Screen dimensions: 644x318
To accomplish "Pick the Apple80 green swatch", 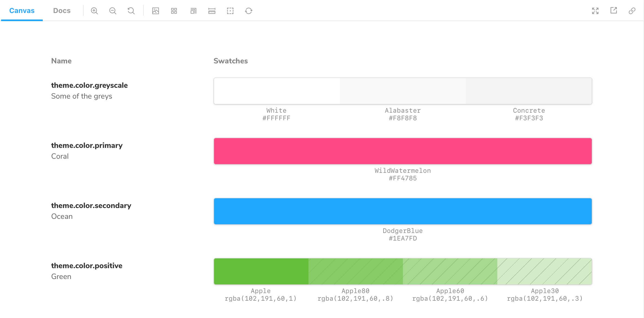I will (356, 271).
